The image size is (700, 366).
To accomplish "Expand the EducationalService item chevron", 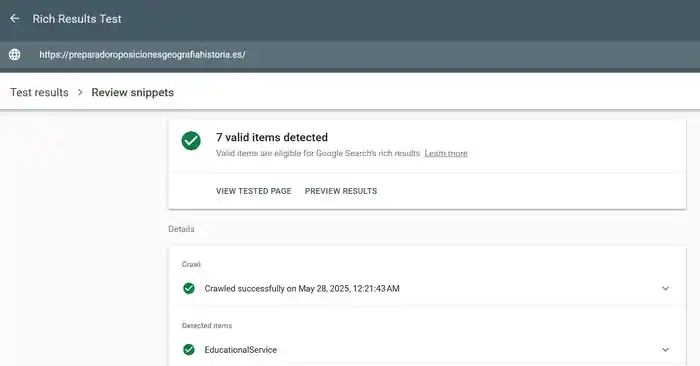I will [665, 349].
